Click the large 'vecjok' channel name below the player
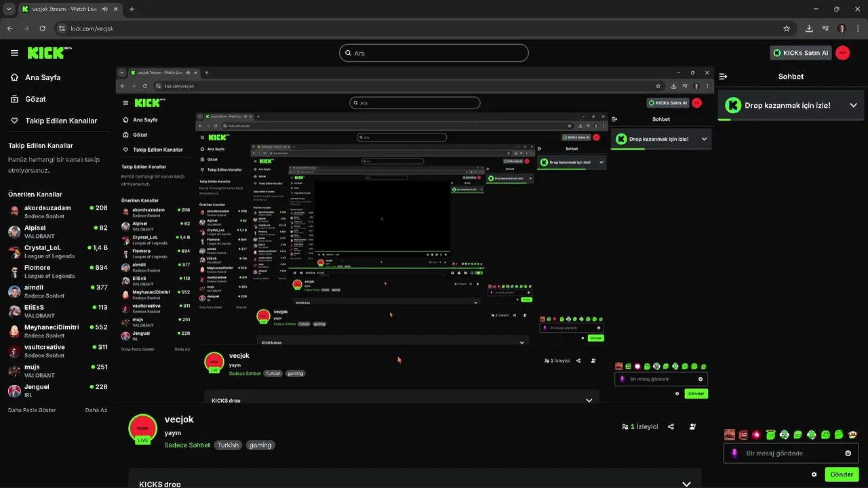868x488 pixels. coord(179,420)
